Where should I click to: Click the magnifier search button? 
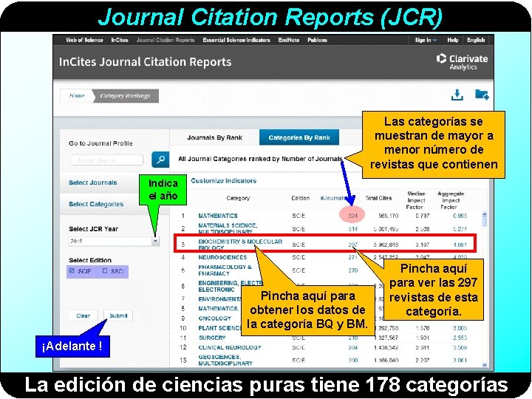160,160
